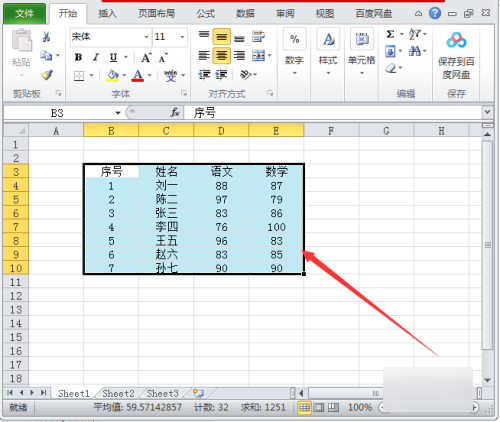The height and width of the screenshot is (422, 500).
Task: Insert function with the fx icon
Action: pos(175,113)
